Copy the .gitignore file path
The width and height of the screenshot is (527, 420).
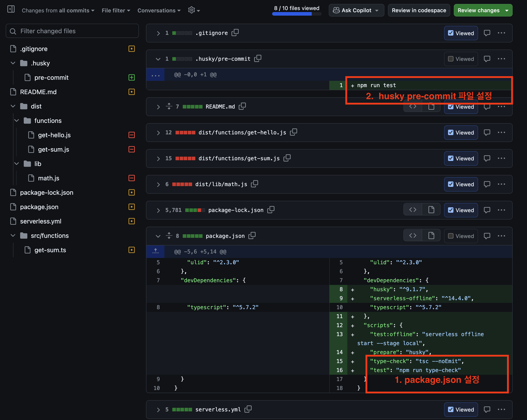point(235,33)
